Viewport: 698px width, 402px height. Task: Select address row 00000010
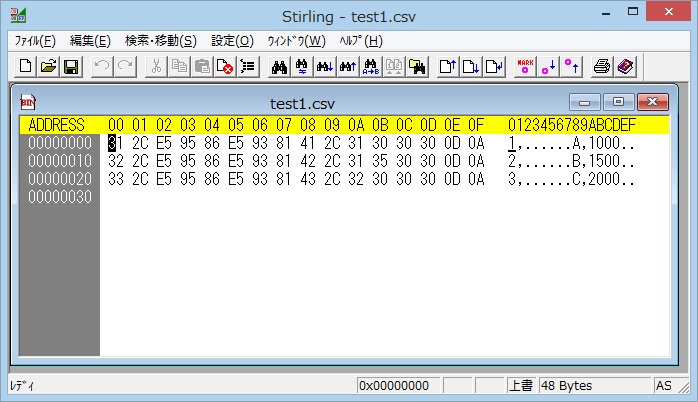coord(60,161)
